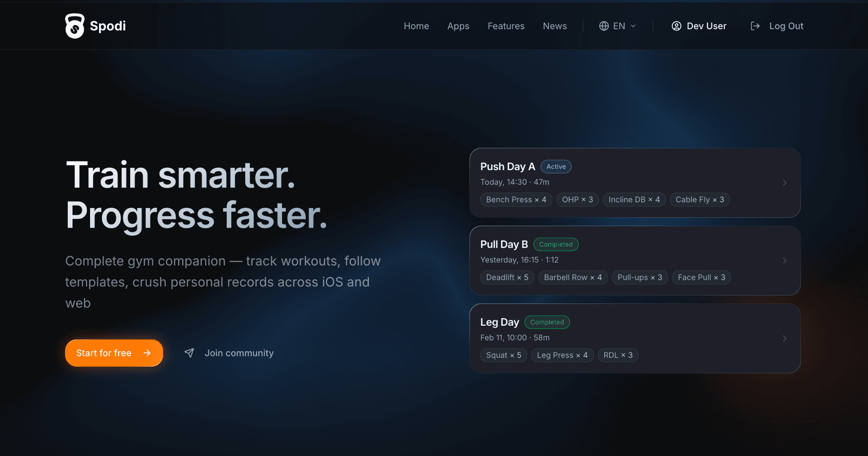The image size is (868, 456).
Task: Click the Active badge on Push Day A
Action: [x=556, y=166]
